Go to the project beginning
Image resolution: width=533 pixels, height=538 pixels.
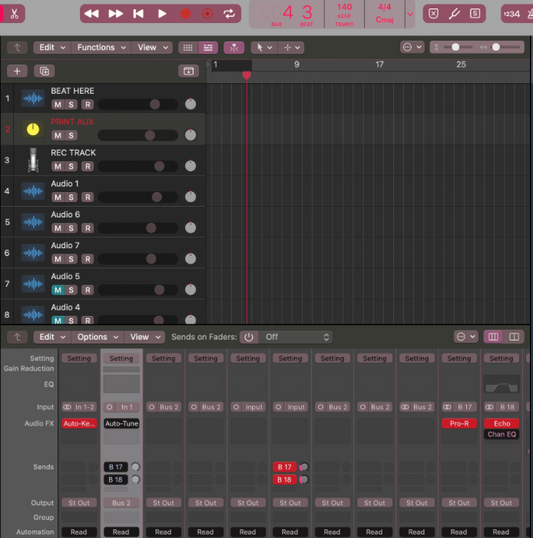(138, 14)
